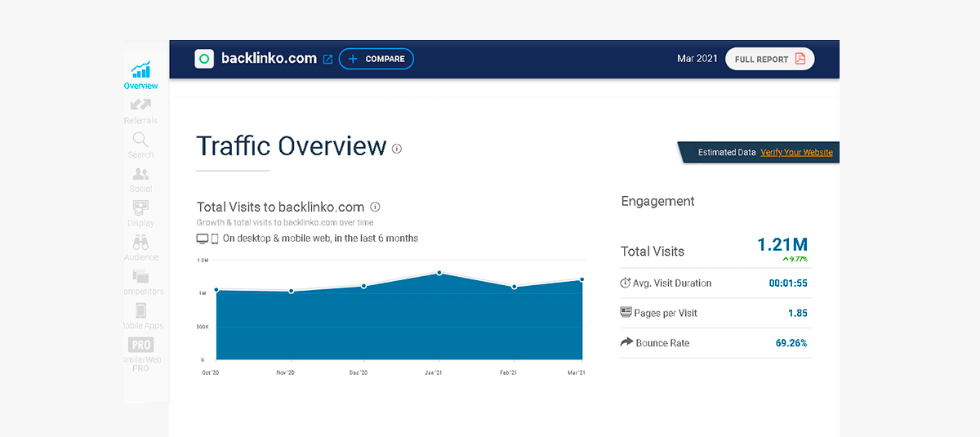The height and width of the screenshot is (437, 980).
Task: Select the Jan '21 chart data point
Action: click(x=439, y=273)
